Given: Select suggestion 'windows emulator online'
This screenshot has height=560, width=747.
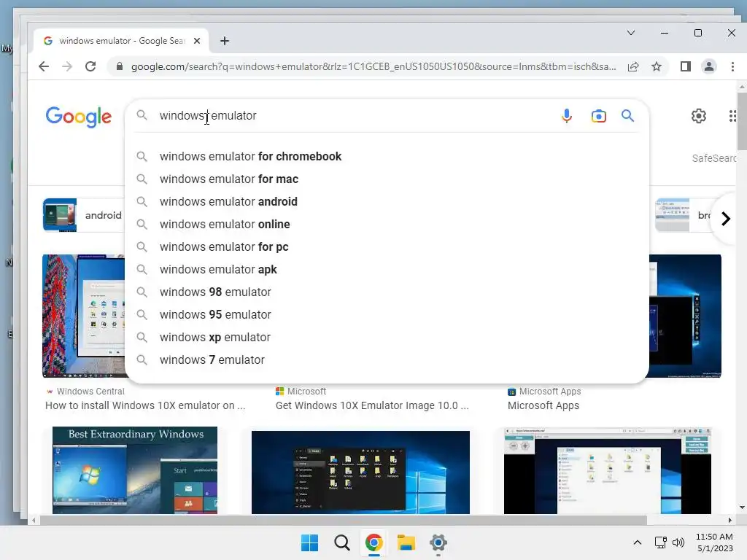Looking at the screenshot, I should [387, 225].
